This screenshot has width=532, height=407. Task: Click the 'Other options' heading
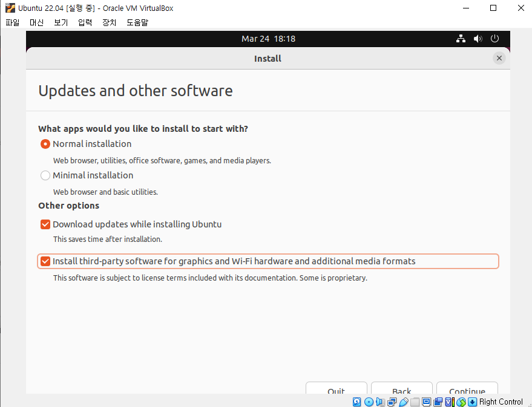click(68, 206)
